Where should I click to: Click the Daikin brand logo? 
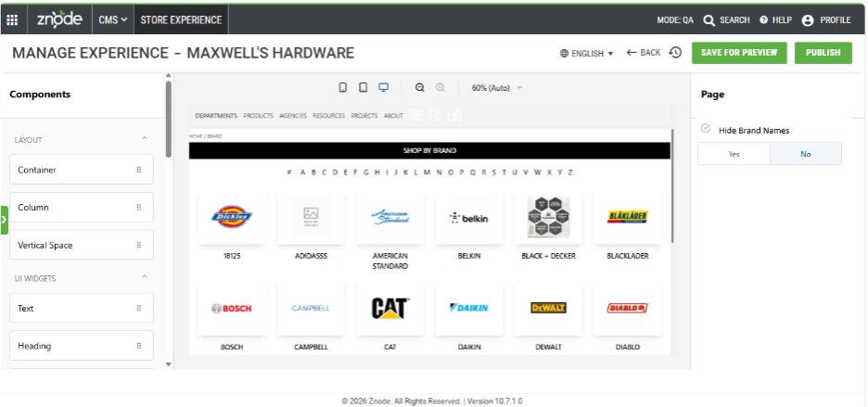469,308
